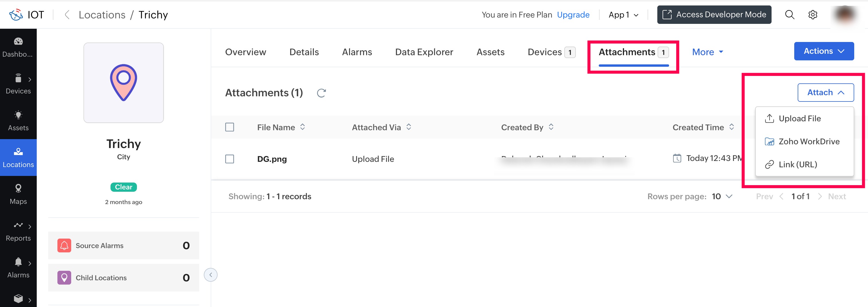Screen dimensions: 868x307
Task: Expand the More tabs dropdown
Action: (707, 52)
